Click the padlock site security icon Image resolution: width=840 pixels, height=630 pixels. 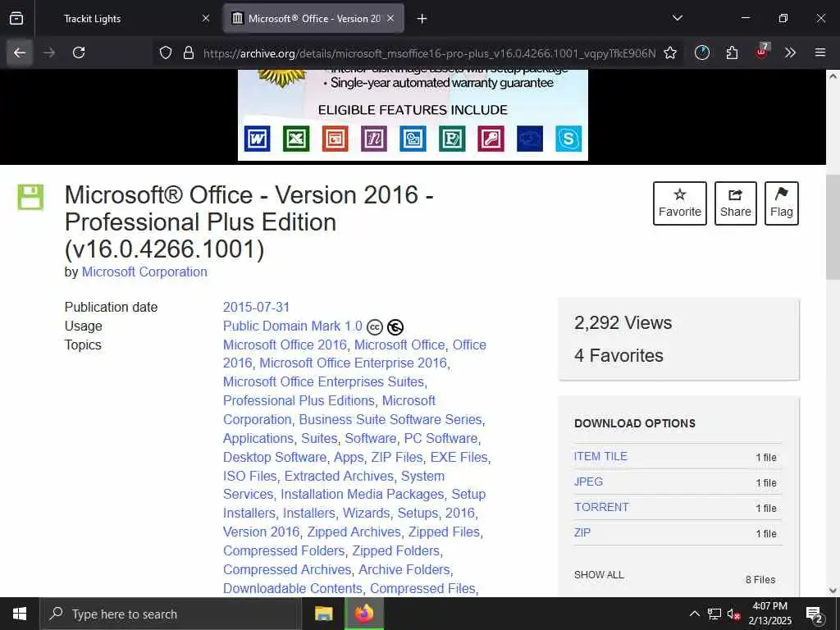(x=188, y=52)
